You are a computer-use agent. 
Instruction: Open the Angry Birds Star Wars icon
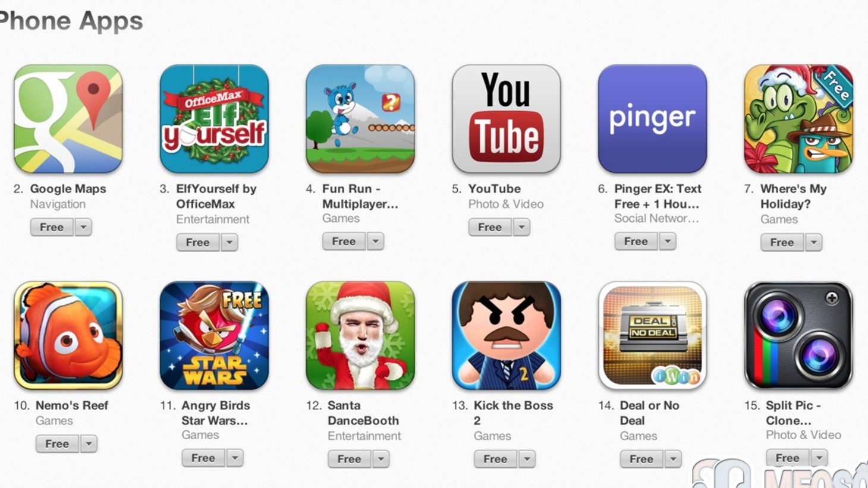214,335
